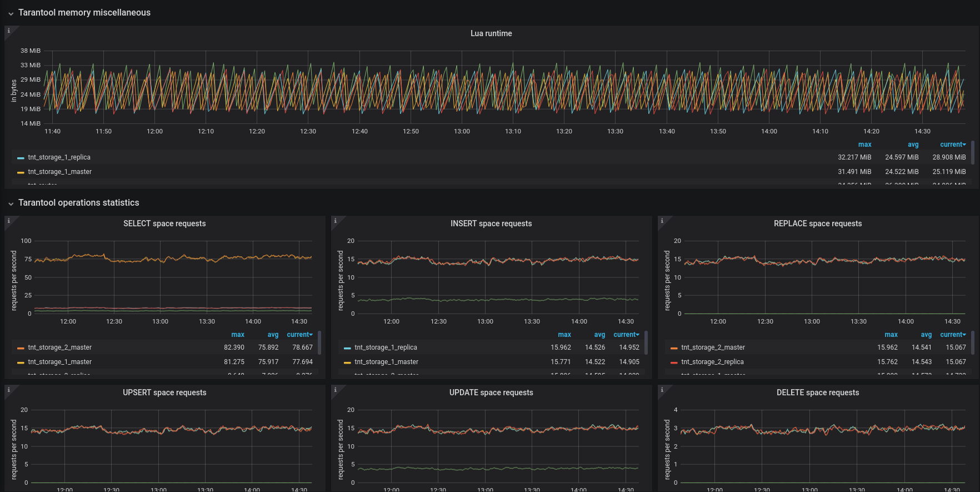Select max value 82.390 in SELECT legend

pos(234,347)
